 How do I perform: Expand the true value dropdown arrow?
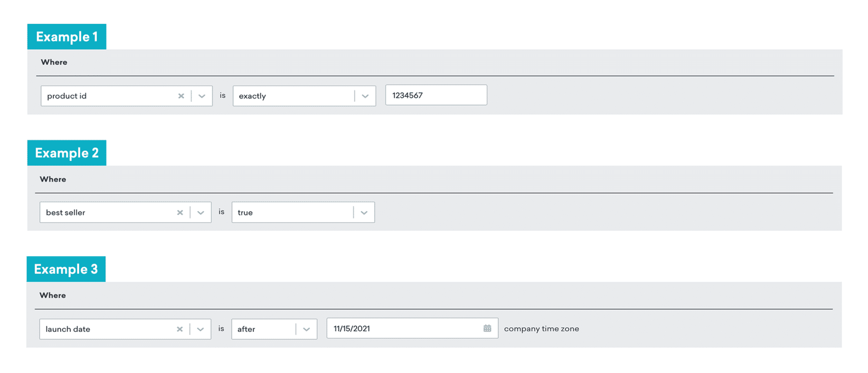(364, 213)
